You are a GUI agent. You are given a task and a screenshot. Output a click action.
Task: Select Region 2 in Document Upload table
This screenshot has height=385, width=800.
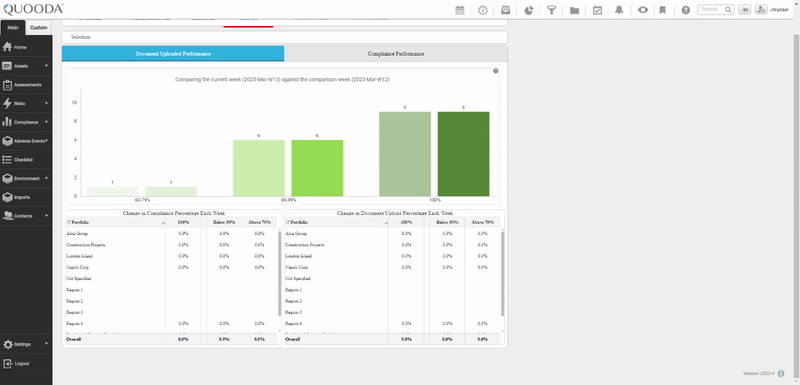point(392,301)
